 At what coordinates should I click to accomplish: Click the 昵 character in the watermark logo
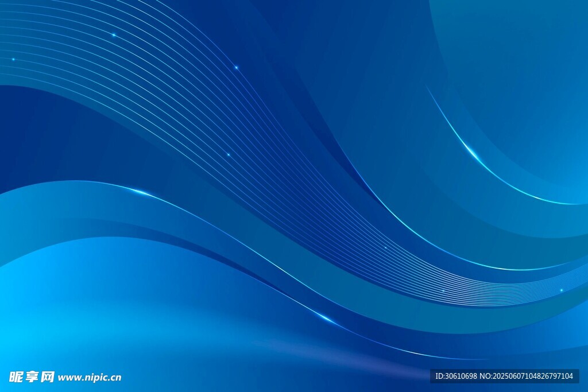click(17, 377)
